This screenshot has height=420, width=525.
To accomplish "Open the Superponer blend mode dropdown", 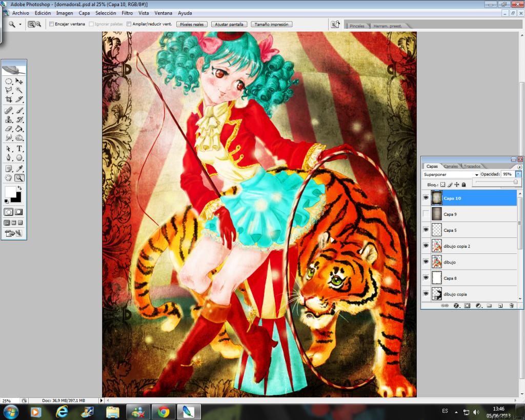I will click(451, 174).
